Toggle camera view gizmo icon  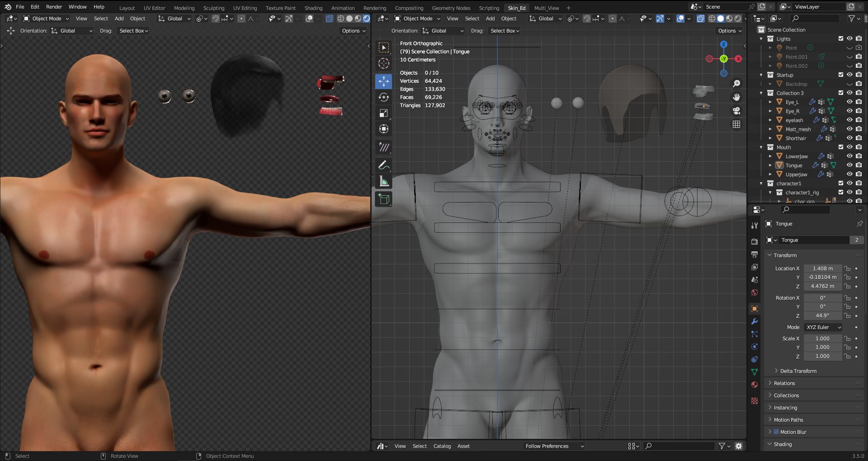(x=736, y=111)
